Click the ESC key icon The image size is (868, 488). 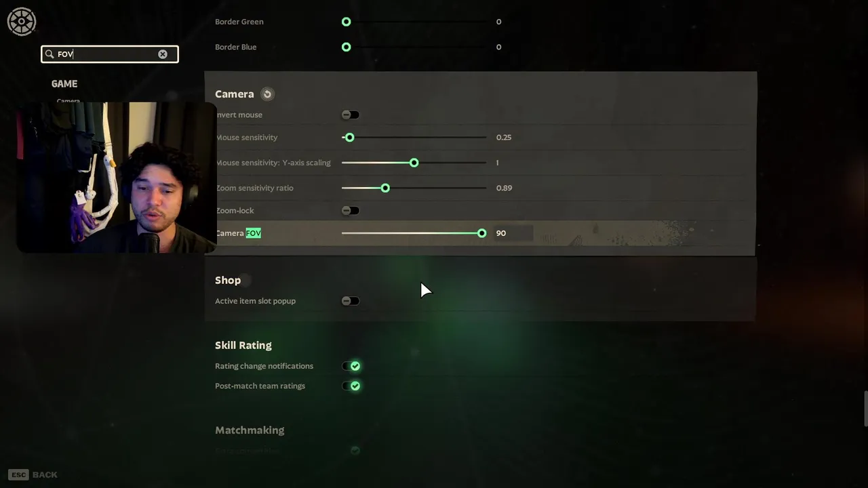(x=18, y=474)
